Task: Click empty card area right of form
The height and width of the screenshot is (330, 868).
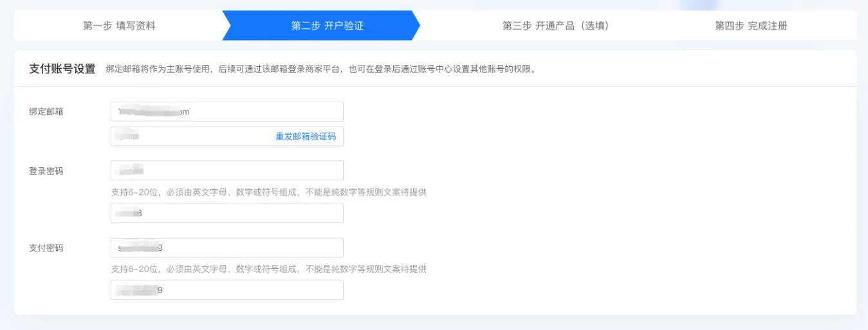Action: (611, 206)
